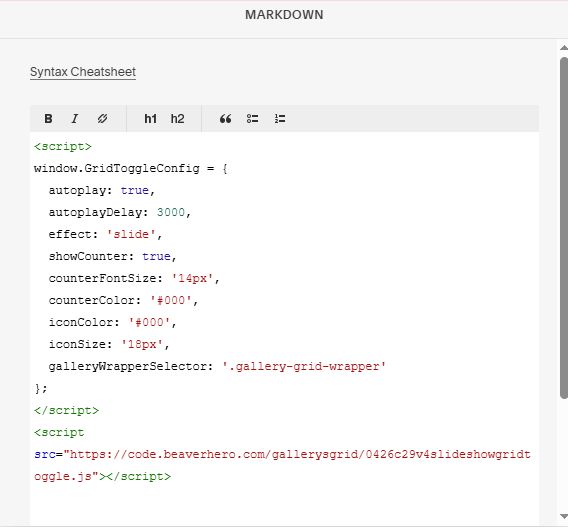The width and height of the screenshot is (568, 527).
Task: Insert a link with the chain icon
Action: [102, 118]
